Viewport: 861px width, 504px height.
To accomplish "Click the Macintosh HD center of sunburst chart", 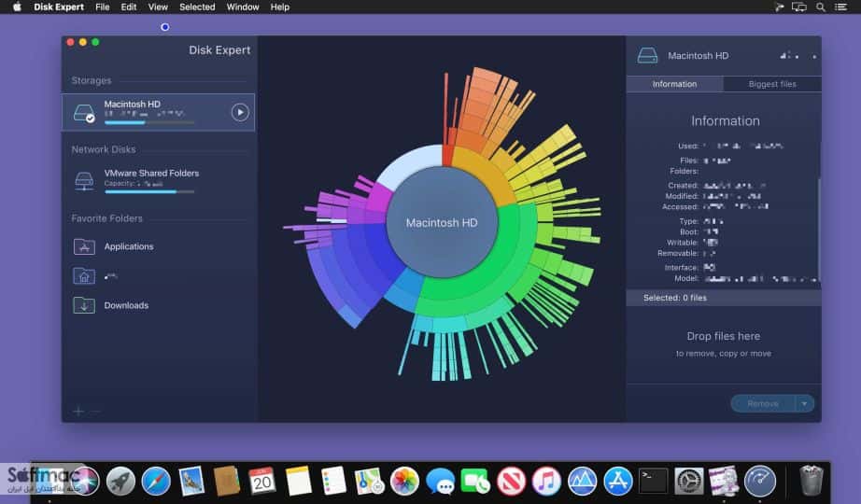I will (442, 222).
